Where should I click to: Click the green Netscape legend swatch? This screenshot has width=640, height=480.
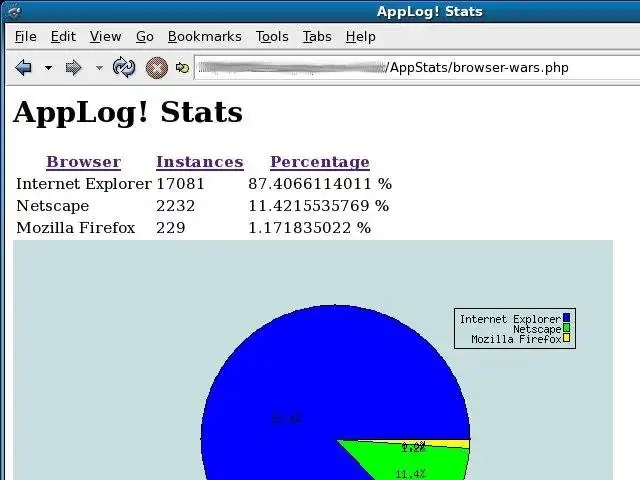(566, 328)
